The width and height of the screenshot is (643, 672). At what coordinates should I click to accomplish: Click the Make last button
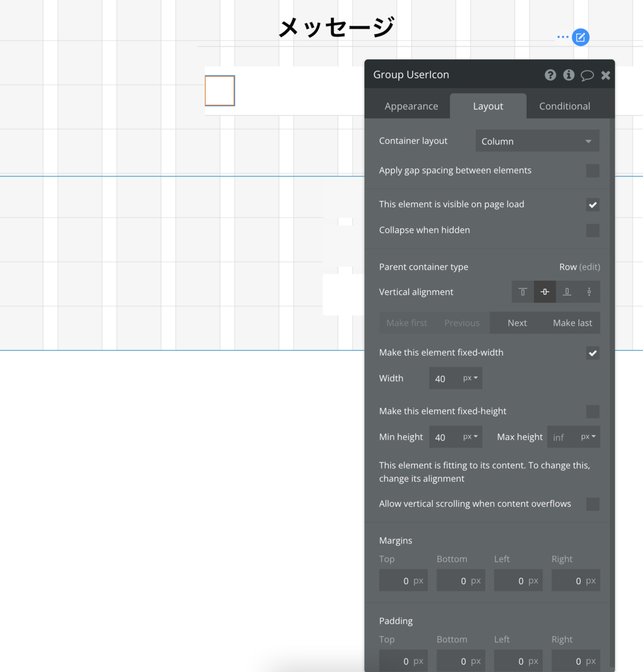572,323
